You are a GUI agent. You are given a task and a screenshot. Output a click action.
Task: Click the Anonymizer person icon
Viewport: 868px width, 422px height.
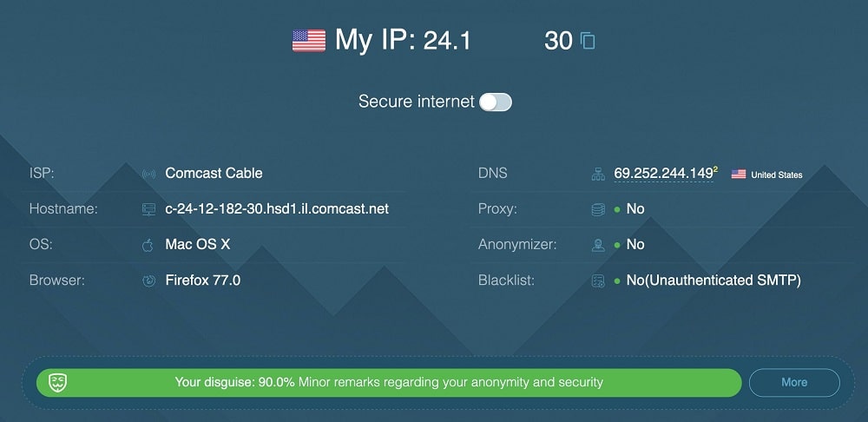point(598,245)
